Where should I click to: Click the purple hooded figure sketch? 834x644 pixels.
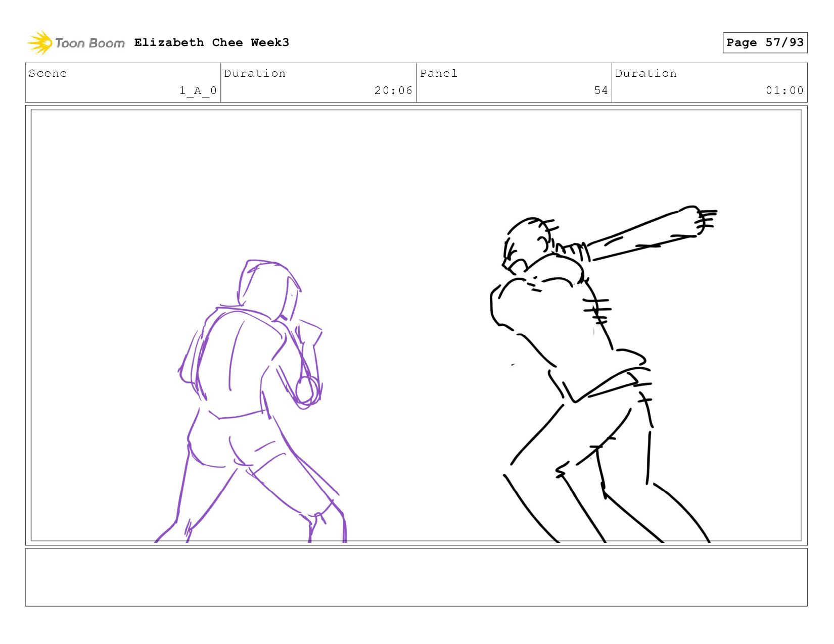252,402
